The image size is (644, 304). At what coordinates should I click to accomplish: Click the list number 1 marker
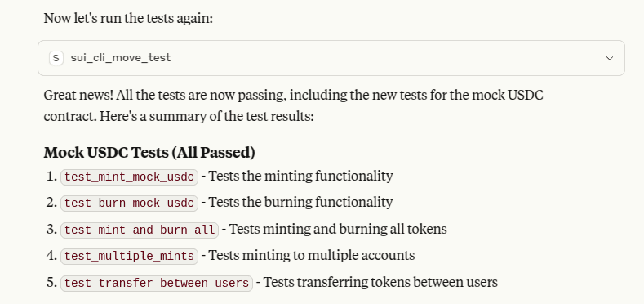pos(51,177)
